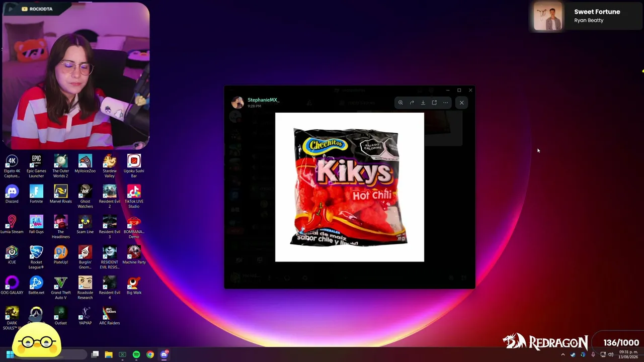This screenshot has width=644, height=362.
Task: Select Resident Evil 2 desktop icon
Action: coord(110,197)
